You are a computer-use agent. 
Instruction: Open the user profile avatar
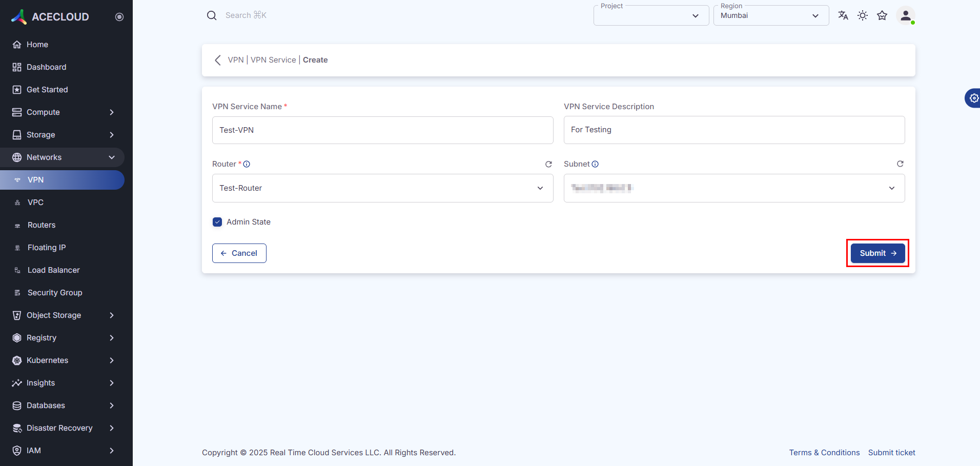(x=905, y=15)
